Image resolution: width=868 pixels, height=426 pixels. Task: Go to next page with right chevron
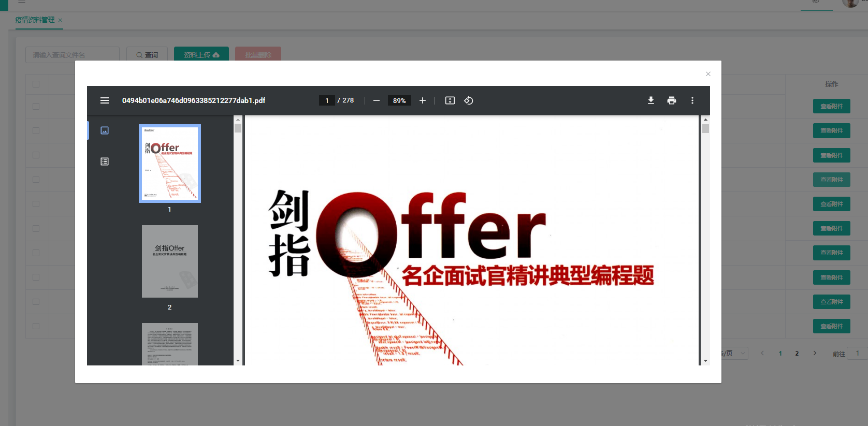[815, 353]
